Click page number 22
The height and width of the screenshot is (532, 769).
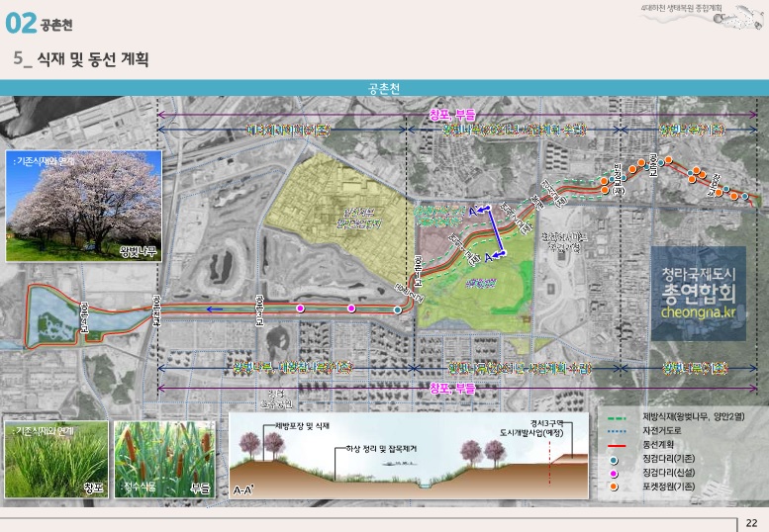tap(751, 523)
